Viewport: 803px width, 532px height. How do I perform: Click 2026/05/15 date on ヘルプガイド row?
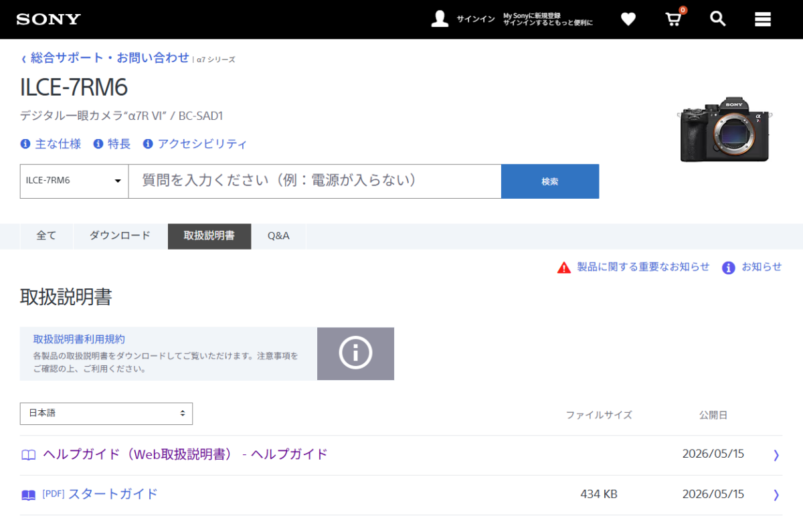point(713,454)
